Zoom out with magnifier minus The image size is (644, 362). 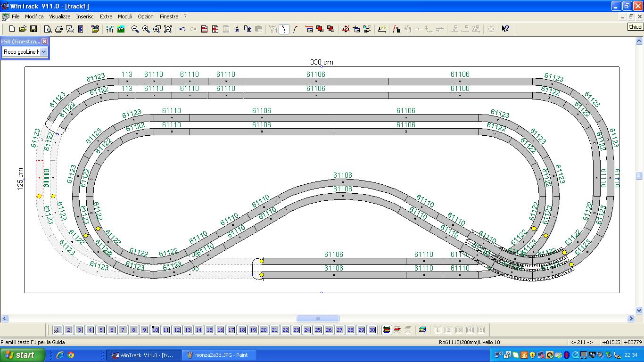[x=135, y=29]
